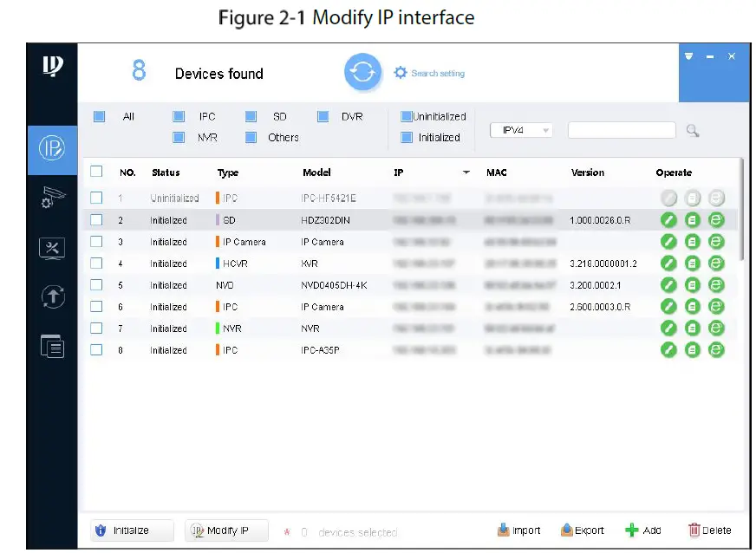The height and width of the screenshot is (553, 756).
Task: Open the Search setting link
Action: click(429, 74)
